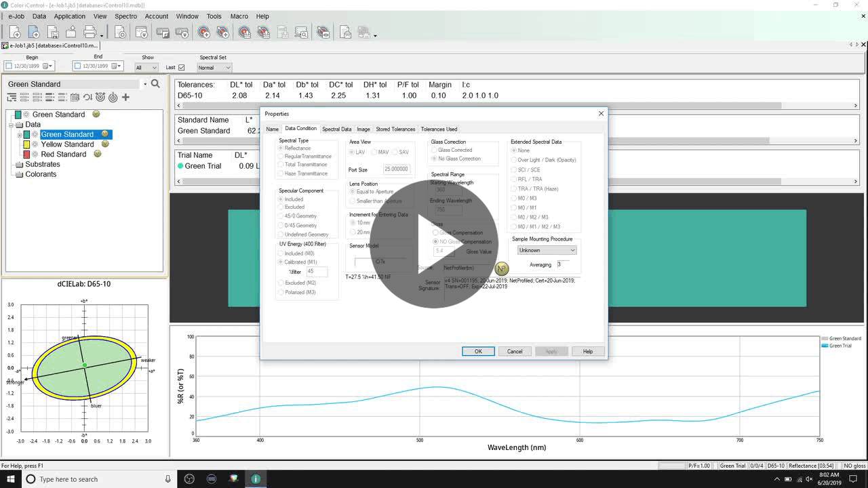Viewport: 868px width, 488px height.
Task: Click the NP NetProfiler badge icon
Action: [x=502, y=269]
